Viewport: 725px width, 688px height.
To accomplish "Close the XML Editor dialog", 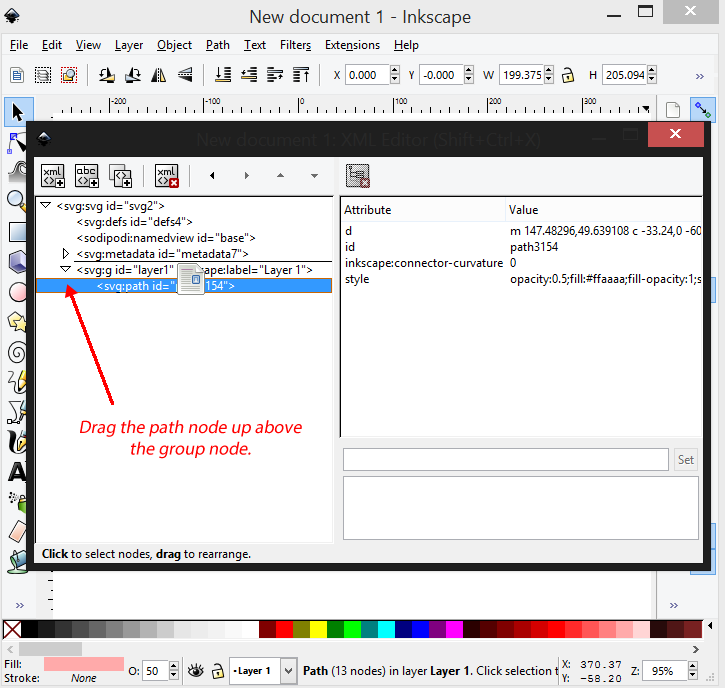I will coord(675,135).
